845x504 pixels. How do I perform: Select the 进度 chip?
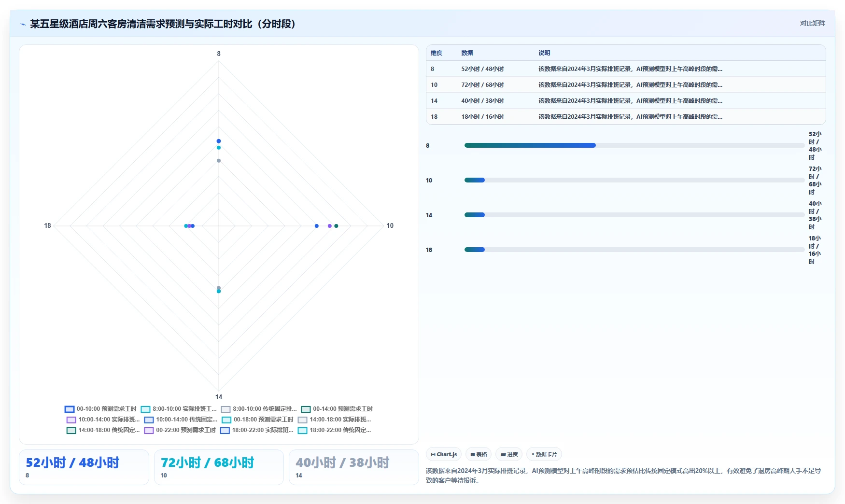[509, 454]
